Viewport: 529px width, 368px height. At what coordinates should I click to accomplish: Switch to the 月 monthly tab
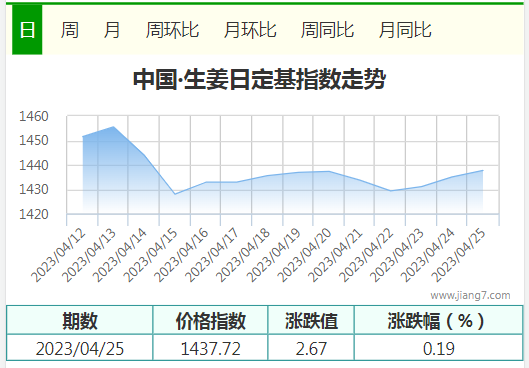[x=112, y=30]
